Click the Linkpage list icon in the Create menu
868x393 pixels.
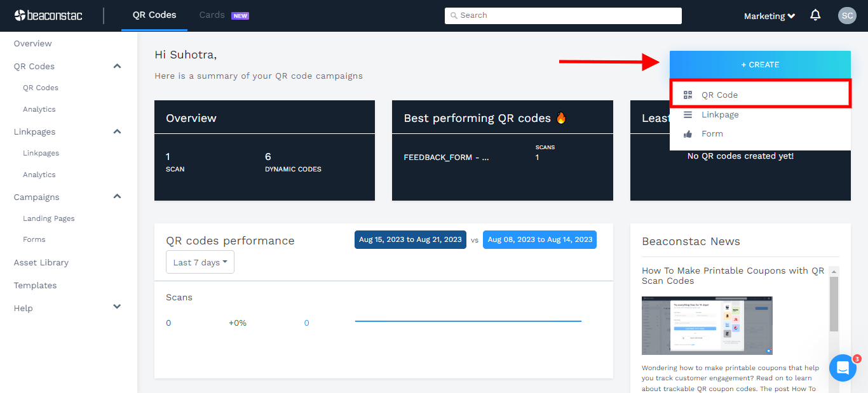pyautogui.click(x=688, y=115)
